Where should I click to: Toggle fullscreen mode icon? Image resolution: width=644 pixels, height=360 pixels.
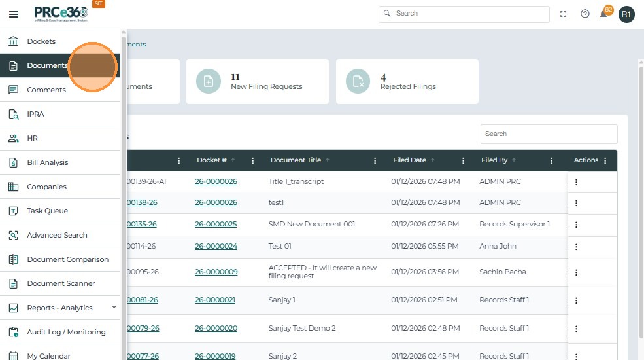coord(564,14)
